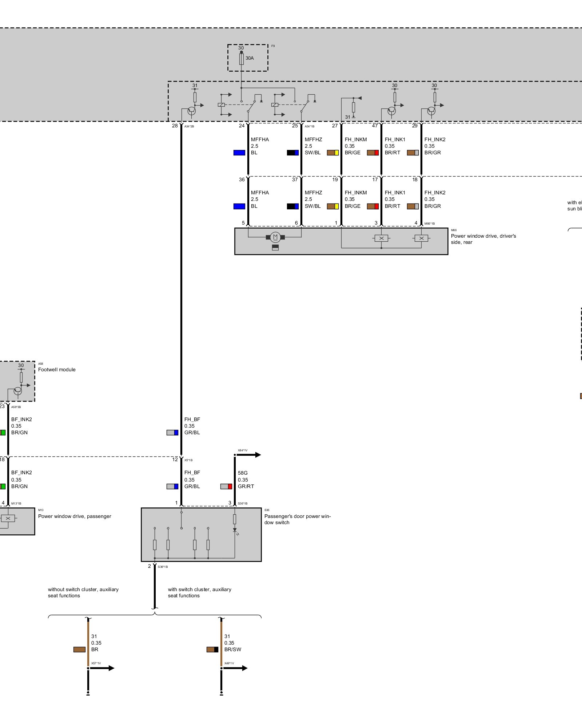The width and height of the screenshot is (582, 728).
Task: Select the BR/SW swatch on terminal 31 wire
Action: (x=212, y=649)
